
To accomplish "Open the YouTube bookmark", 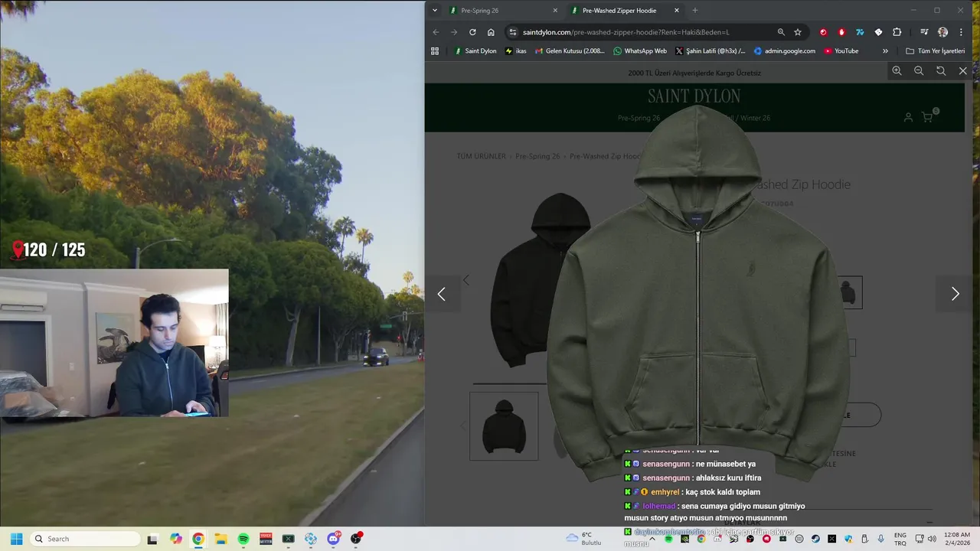I will tap(841, 51).
